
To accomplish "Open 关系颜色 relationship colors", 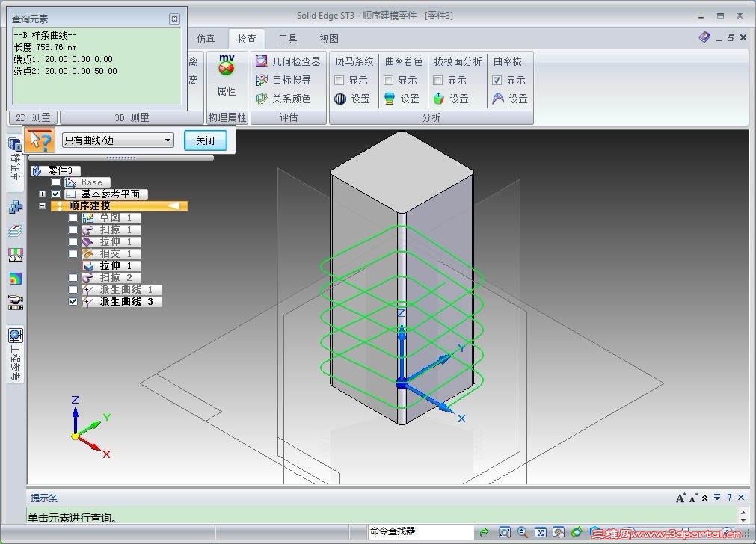I will click(x=283, y=99).
